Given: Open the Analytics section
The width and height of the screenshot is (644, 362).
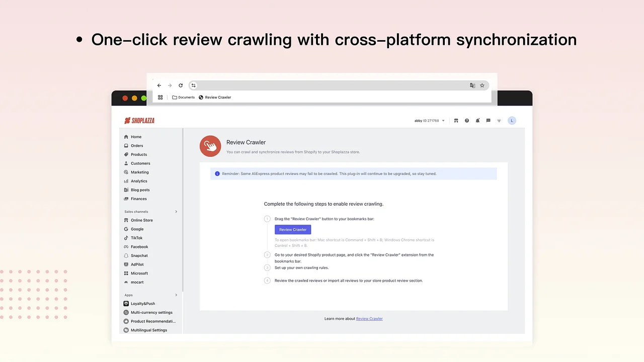Looking at the screenshot, I should (138, 180).
